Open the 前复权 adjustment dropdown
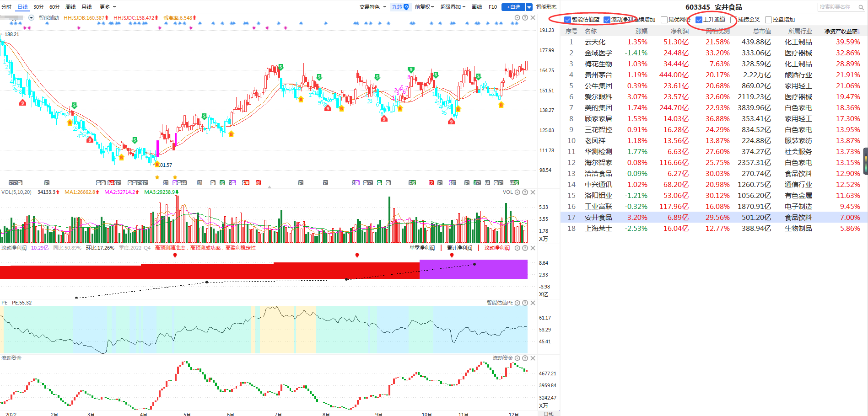868x416 pixels. pyautogui.click(x=424, y=7)
